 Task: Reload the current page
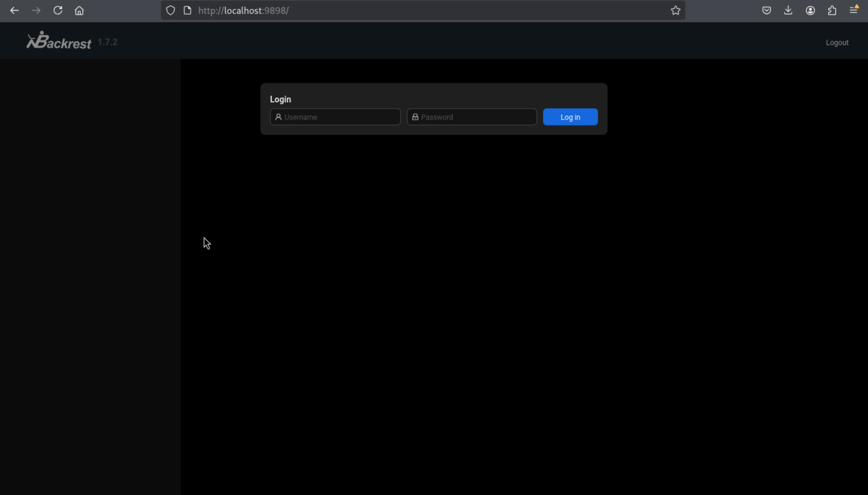tap(58, 11)
